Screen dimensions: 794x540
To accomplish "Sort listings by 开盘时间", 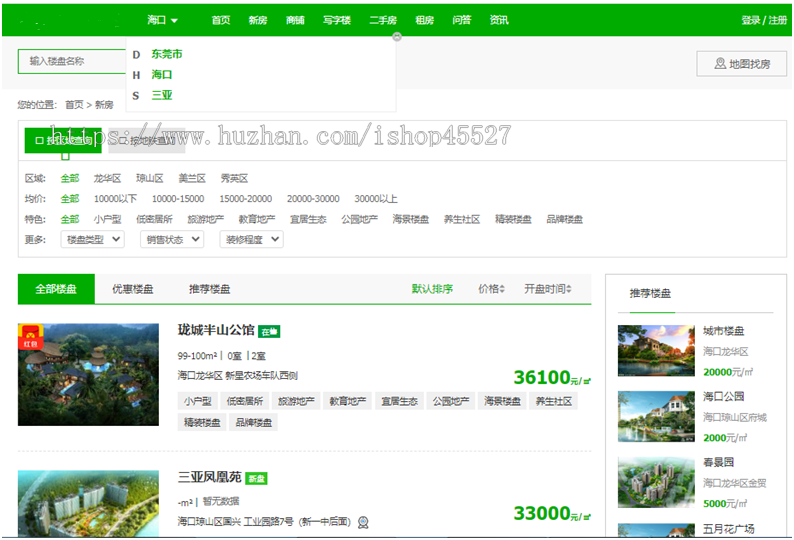I will [x=547, y=289].
